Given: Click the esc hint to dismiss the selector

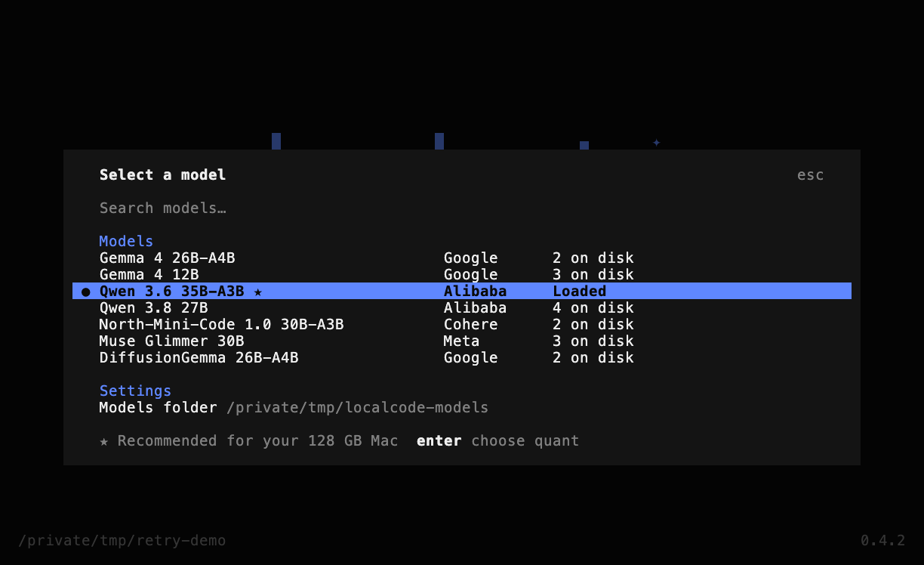Looking at the screenshot, I should tap(810, 175).
